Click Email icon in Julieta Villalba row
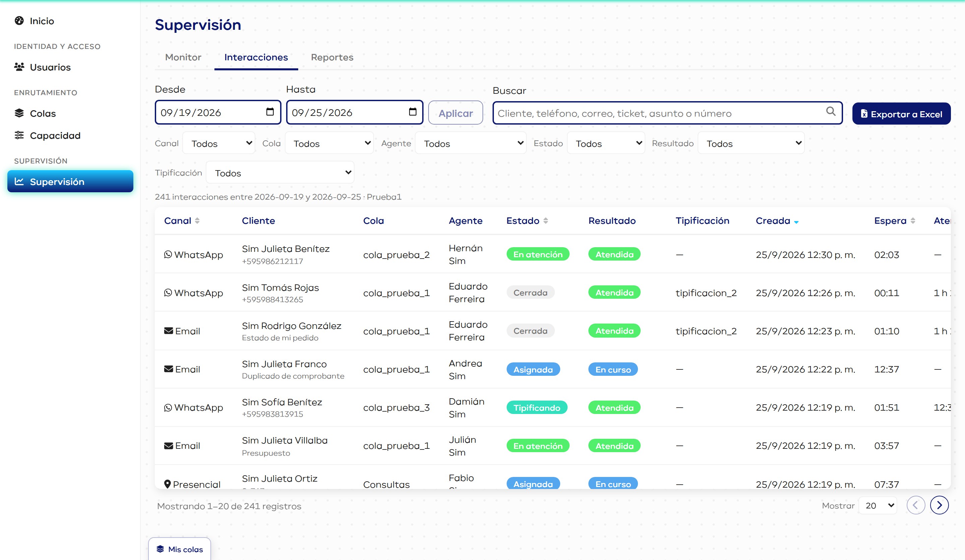Screen dimensions: 965x560 [x=169, y=445]
